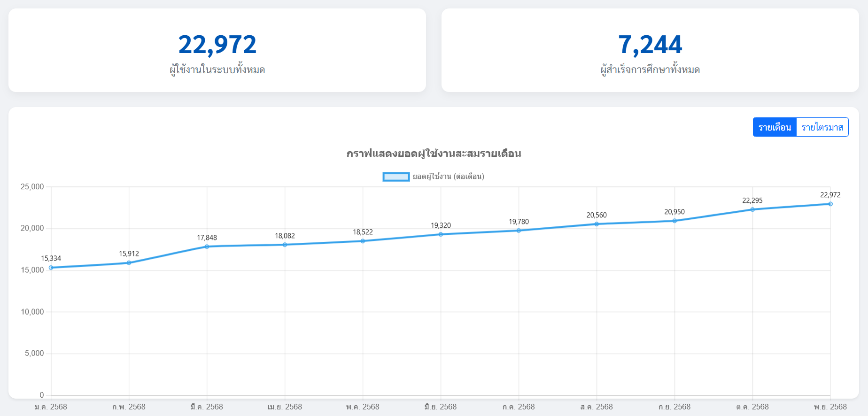The height and width of the screenshot is (416, 868).
Task: Click the 17,848 point on the line
Action: (207, 247)
